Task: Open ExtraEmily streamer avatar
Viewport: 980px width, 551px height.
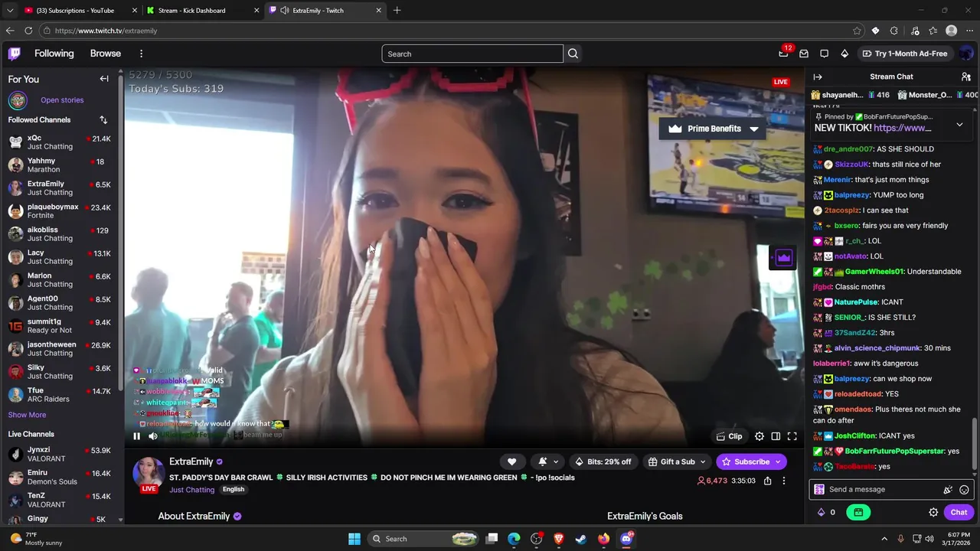Action: [x=149, y=473]
